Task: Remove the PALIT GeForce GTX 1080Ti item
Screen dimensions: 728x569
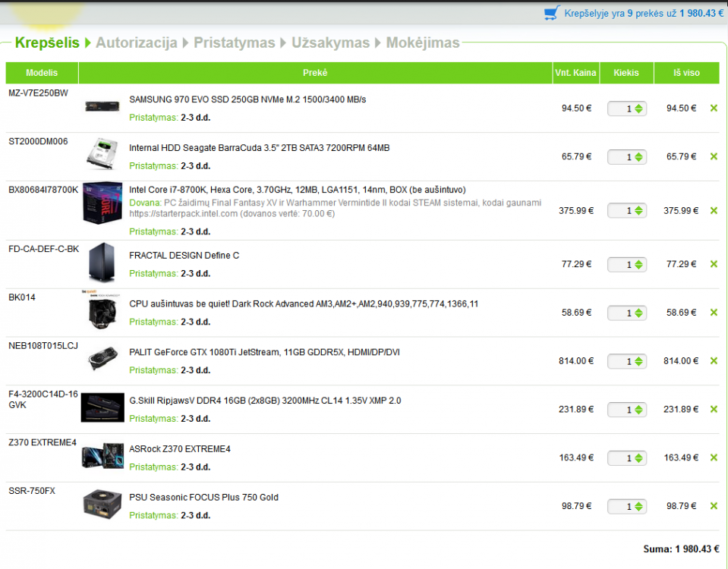Action: tap(714, 360)
